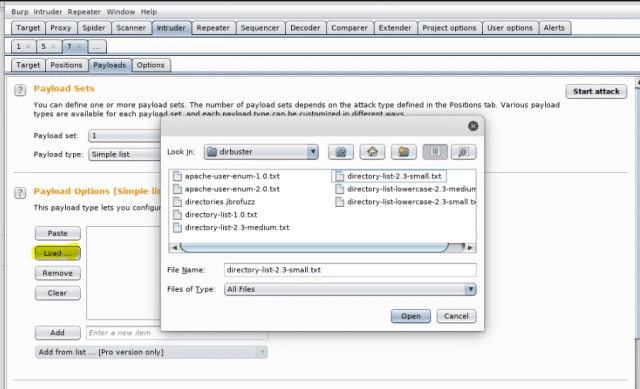The image size is (640, 389).
Task: Open the Window menu
Action: tap(121, 12)
